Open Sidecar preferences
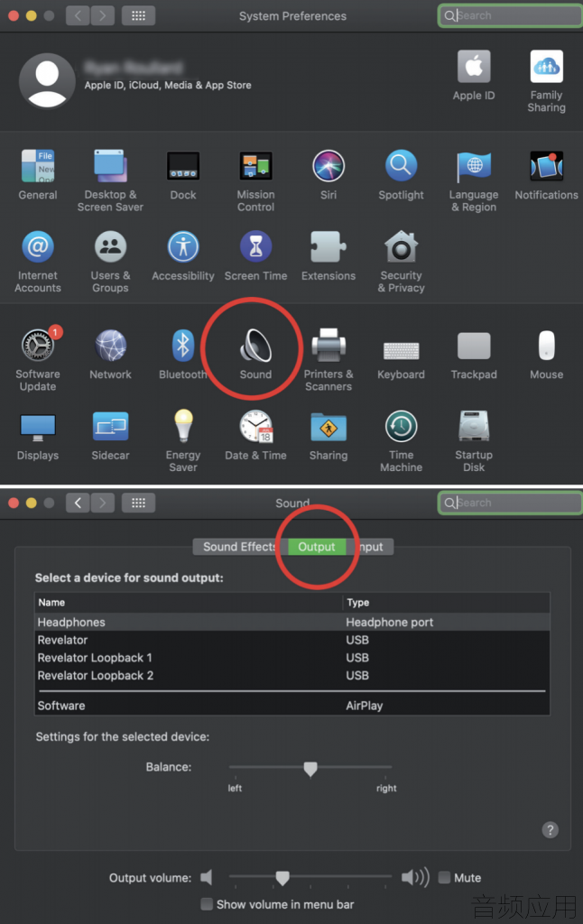 tap(110, 437)
